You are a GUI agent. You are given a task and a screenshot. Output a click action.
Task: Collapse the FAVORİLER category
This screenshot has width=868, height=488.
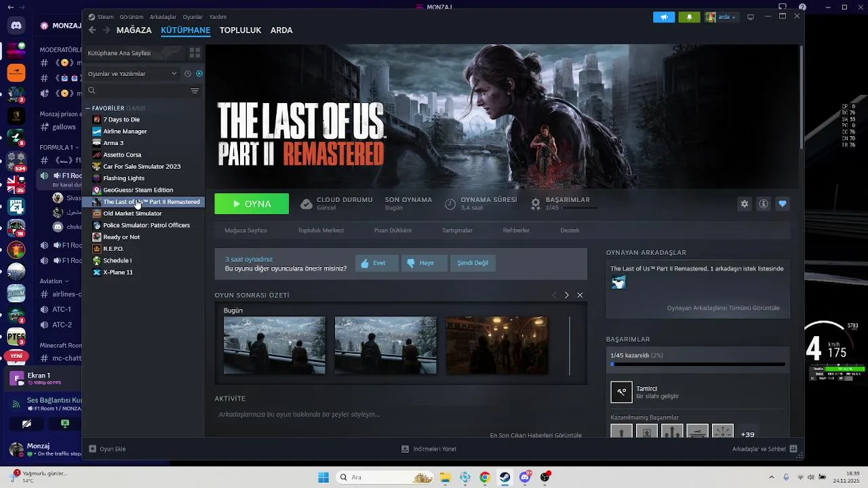pos(87,108)
